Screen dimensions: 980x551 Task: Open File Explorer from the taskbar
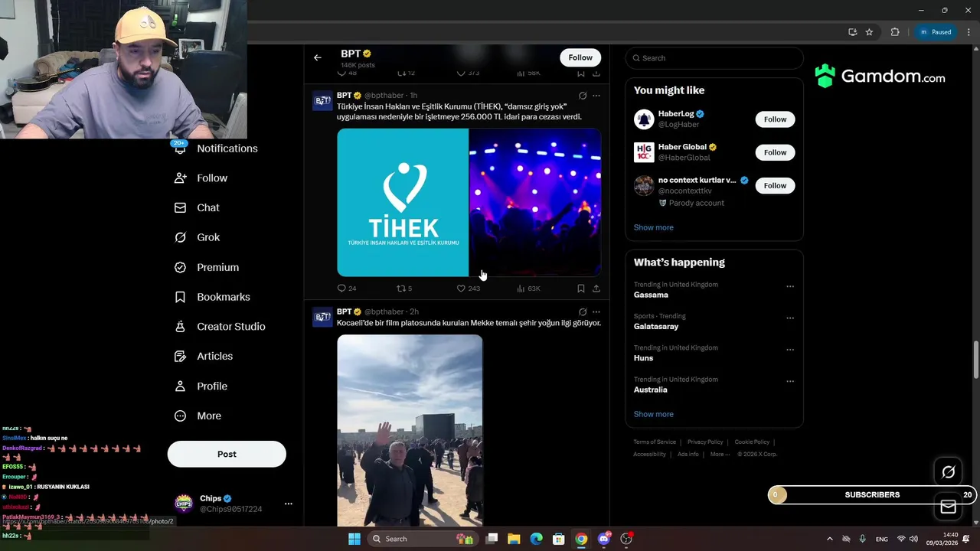point(514,539)
